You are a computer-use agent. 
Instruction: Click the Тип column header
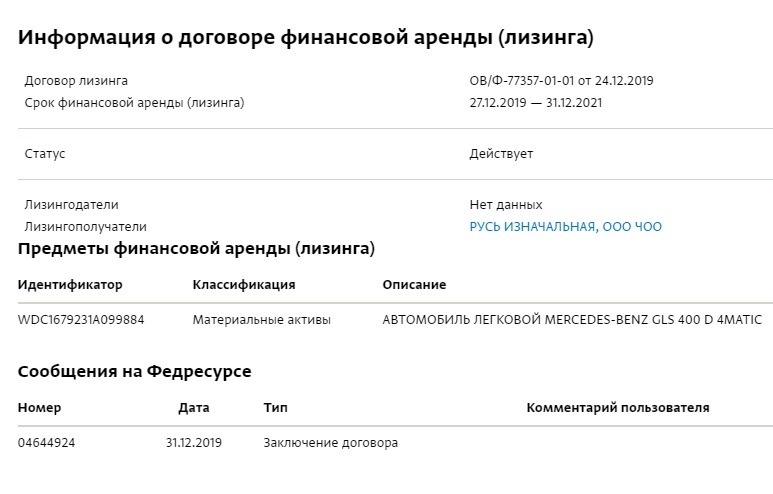pyautogui.click(x=276, y=408)
